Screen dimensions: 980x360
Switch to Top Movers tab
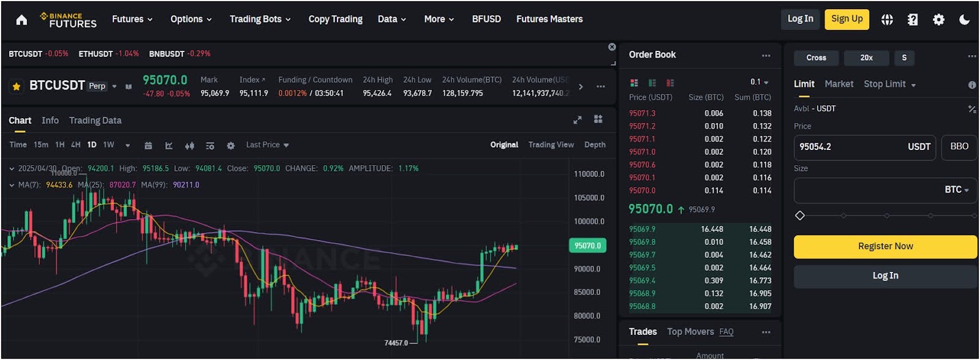click(690, 332)
